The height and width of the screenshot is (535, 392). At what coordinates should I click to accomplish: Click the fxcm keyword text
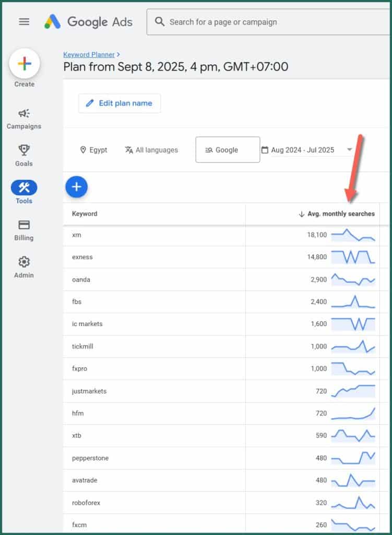coord(79,525)
